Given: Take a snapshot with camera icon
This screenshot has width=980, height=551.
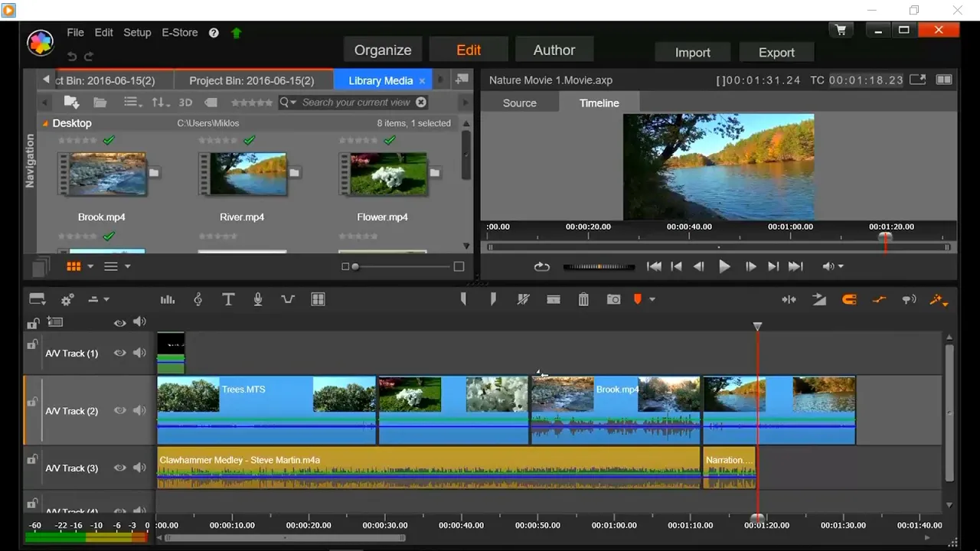Looking at the screenshot, I should [x=613, y=300].
